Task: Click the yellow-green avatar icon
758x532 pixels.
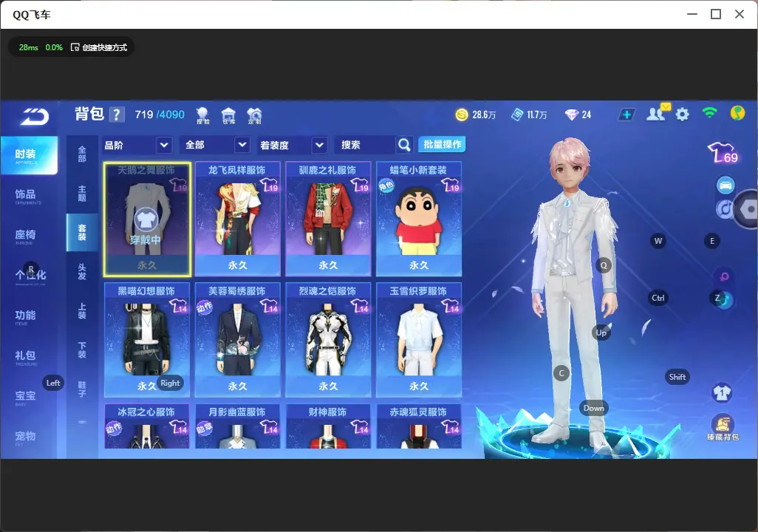Action: (737, 113)
